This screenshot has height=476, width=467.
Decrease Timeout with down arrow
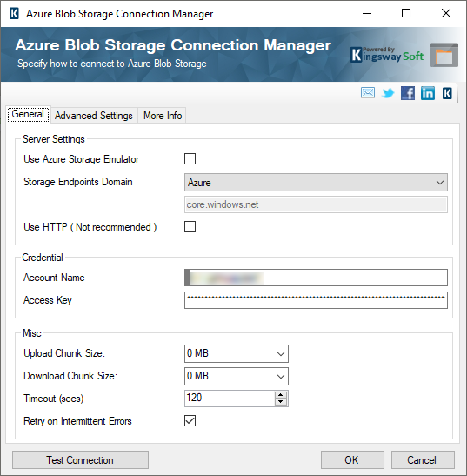(281, 402)
